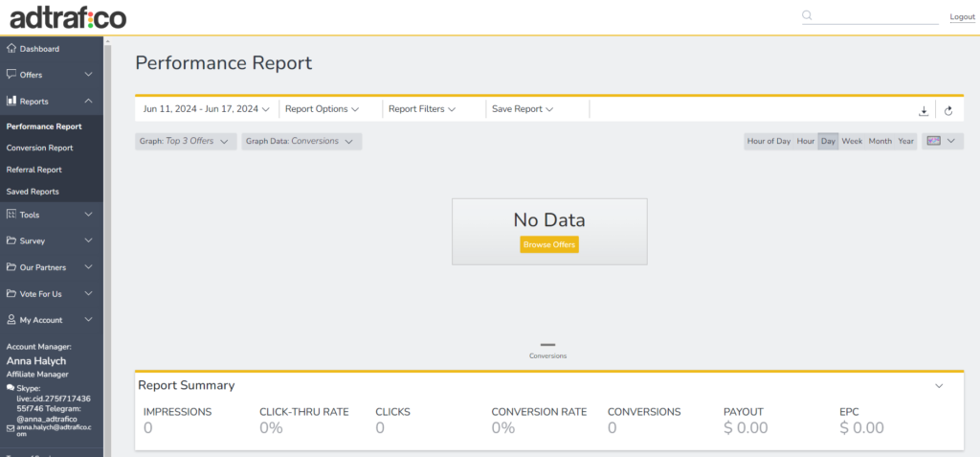The image size is (980, 457).
Task: Expand the Vote For Us chevron
Action: click(89, 293)
